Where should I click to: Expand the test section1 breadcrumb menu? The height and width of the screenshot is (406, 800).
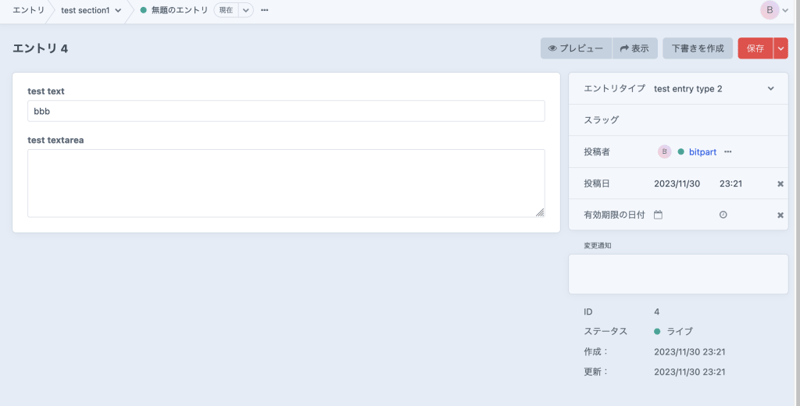(119, 10)
